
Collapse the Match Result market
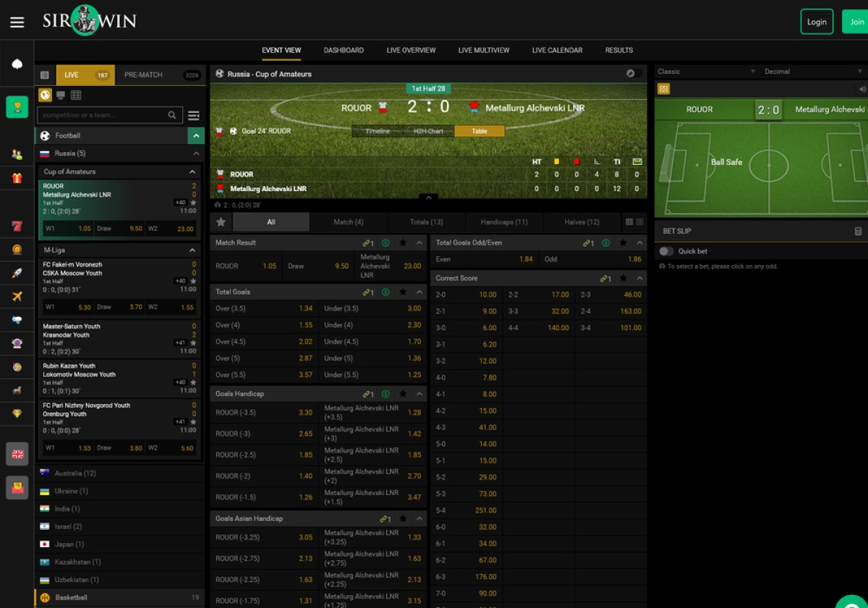pyautogui.click(x=420, y=243)
